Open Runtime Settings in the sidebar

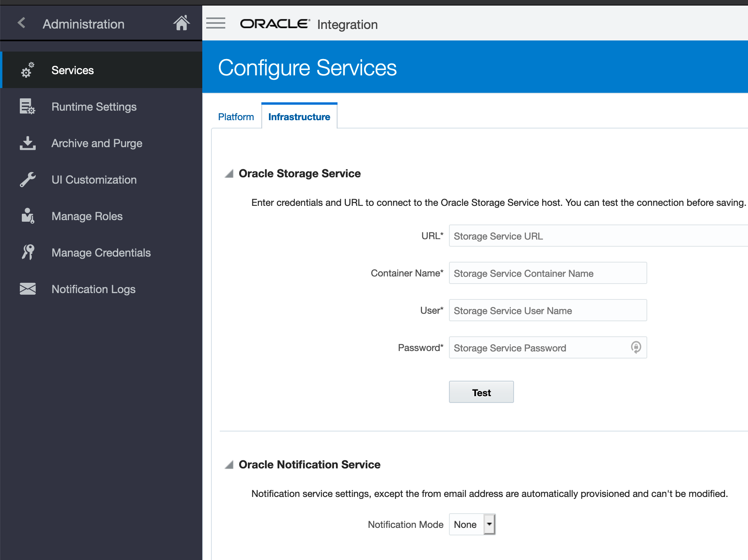coord(102,106)
